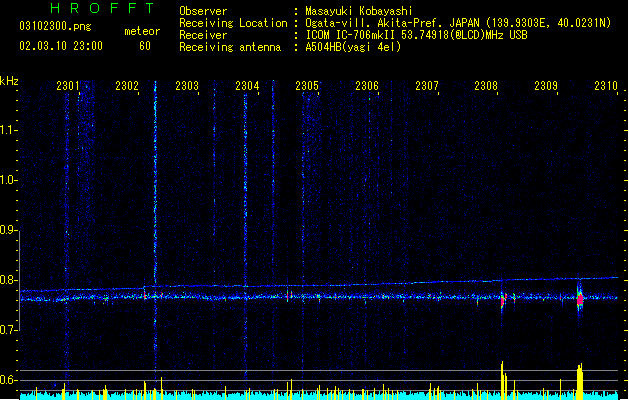The image size is (629, 400).
Task: Click the 1.0 kHz frequency label
Action: tap(9, 180)
